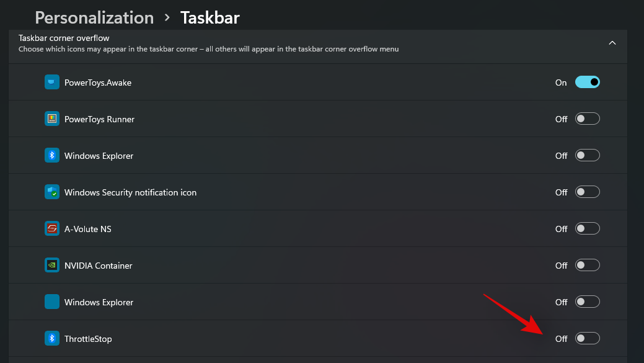
Task: Turn off the PowerToys.Awake toggle
Action: pos(587,81)
